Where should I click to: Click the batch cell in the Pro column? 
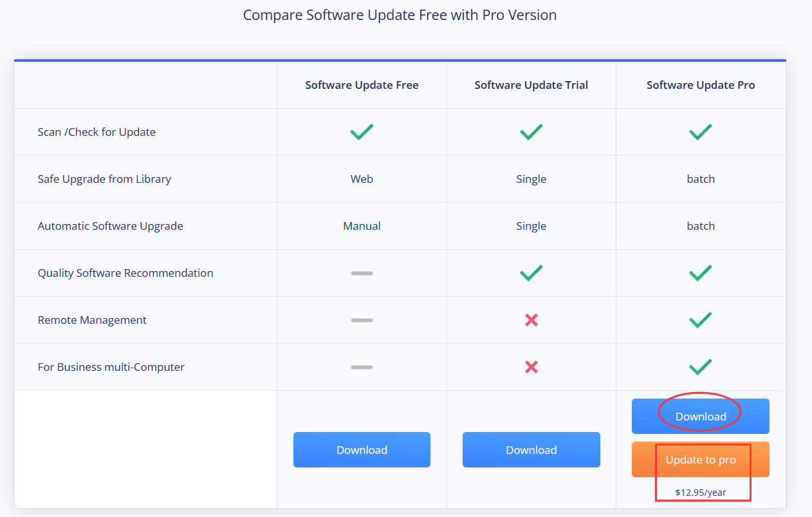(x=701, y=179)
